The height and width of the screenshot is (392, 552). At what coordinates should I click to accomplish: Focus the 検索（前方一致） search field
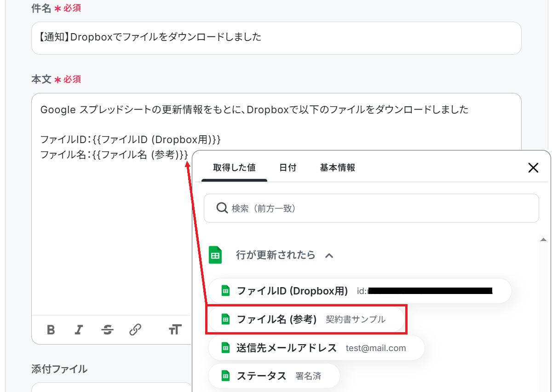coord(371,208)
